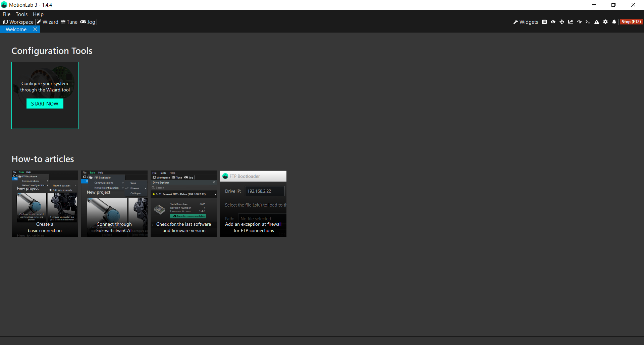Image resolution: width=644 pixels, height=345 pixels.
Task: Open the File menu
Action: click(6, 14)
